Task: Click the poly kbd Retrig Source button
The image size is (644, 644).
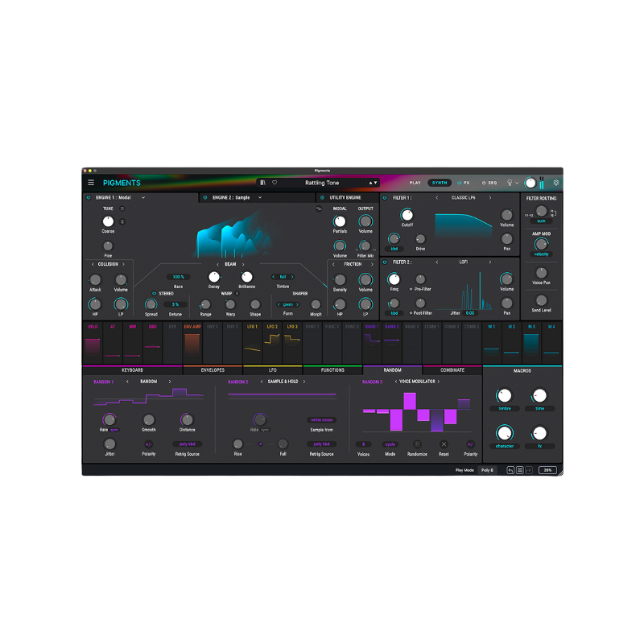Action: pos(188,444)
